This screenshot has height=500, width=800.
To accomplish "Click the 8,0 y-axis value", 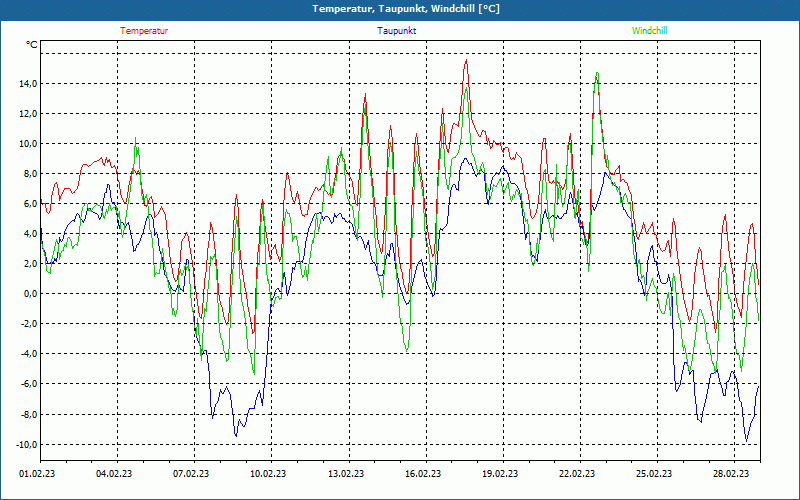I will click(31, 173).
